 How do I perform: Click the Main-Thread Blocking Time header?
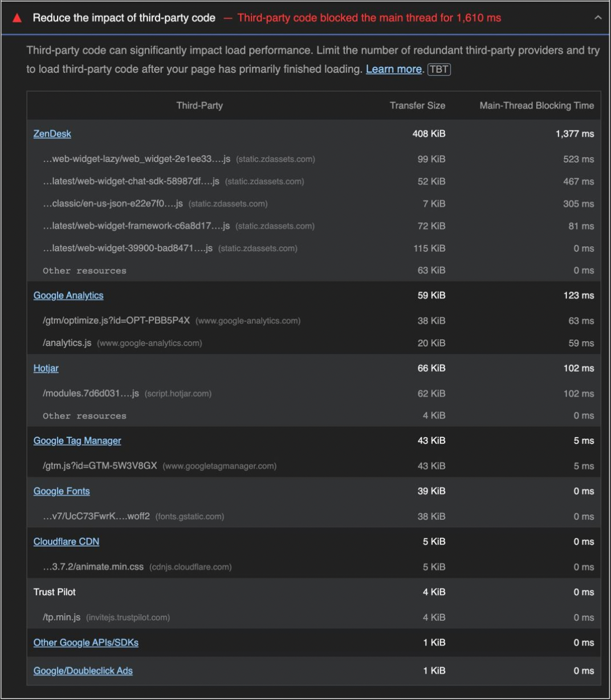536,105
